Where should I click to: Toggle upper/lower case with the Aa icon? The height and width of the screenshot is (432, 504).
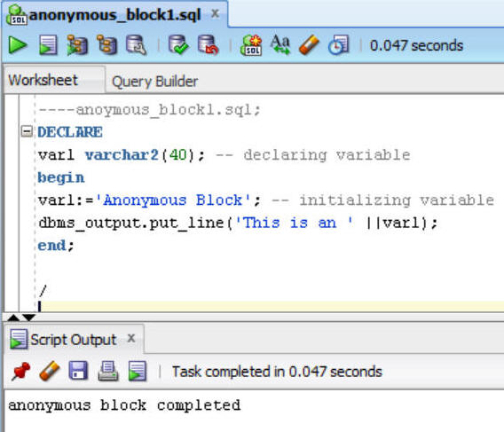pyautogui.click(x=280, y=44)
